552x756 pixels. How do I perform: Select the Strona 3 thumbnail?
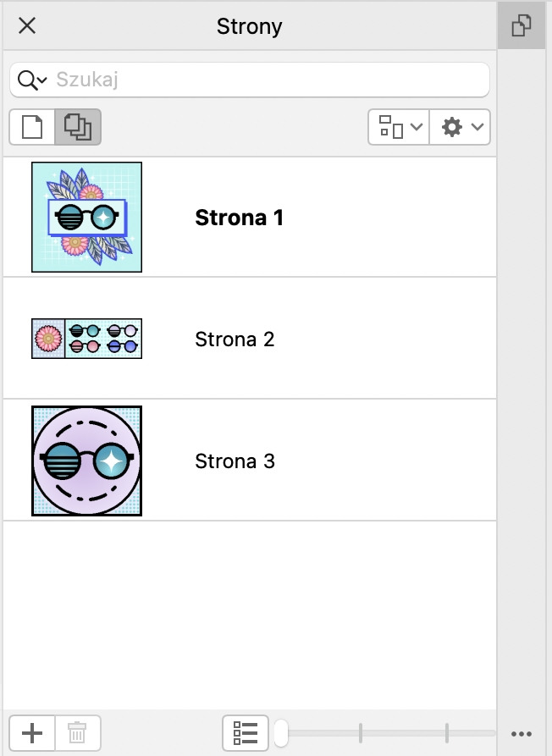click(86, 461)
